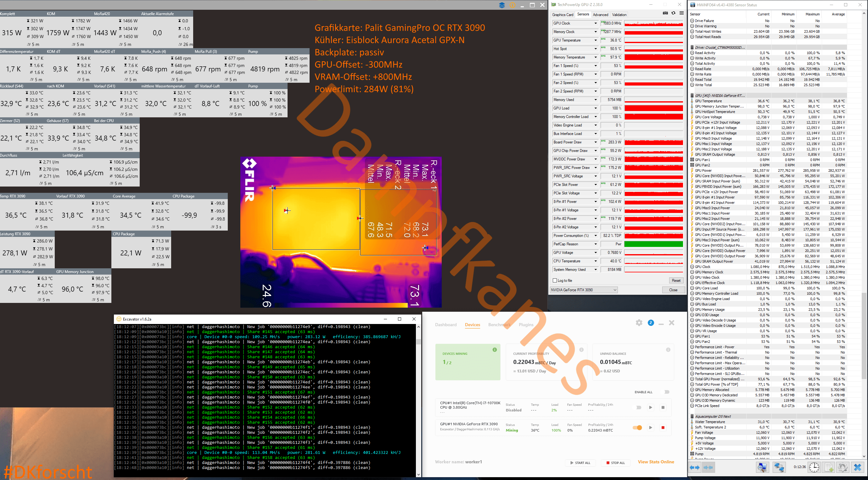Click stop button for CPU#1 device
The height and width of the screenshot is (480, 868).
click(x=663, y=407)
